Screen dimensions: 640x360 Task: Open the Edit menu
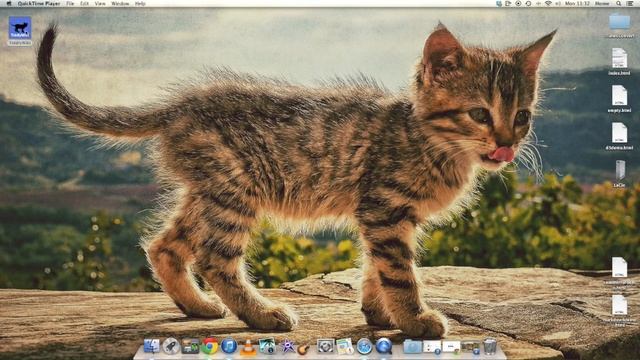84,3
